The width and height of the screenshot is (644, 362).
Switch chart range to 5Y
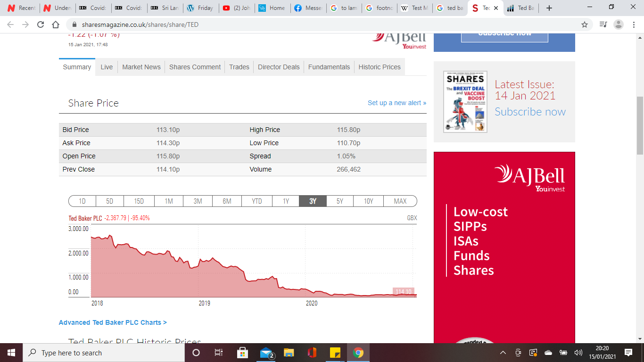coord(339,201)
